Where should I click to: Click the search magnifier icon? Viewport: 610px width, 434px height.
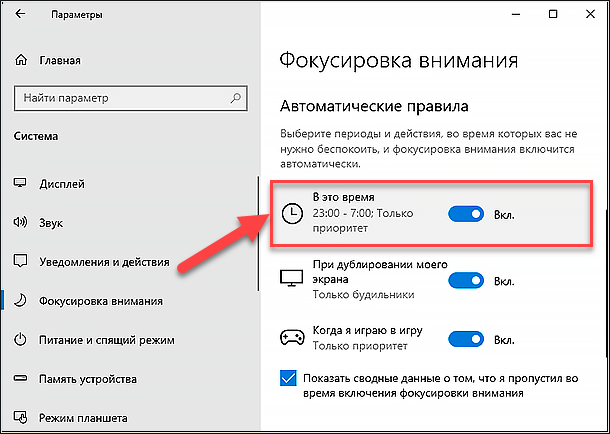[x=235, y=98]
